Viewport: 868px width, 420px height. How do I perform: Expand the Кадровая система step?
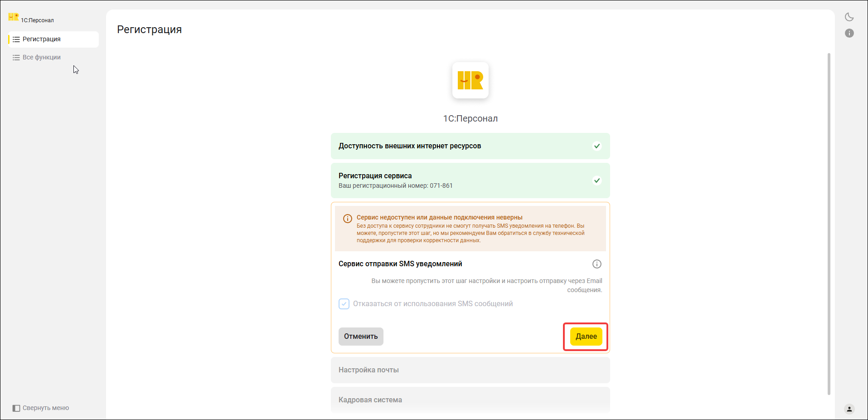(470, 400)
